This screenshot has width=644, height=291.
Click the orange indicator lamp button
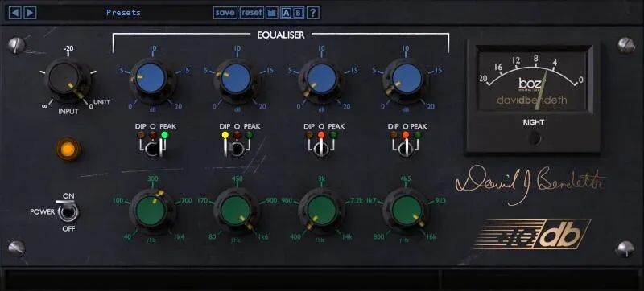click(x=68, y=149)
